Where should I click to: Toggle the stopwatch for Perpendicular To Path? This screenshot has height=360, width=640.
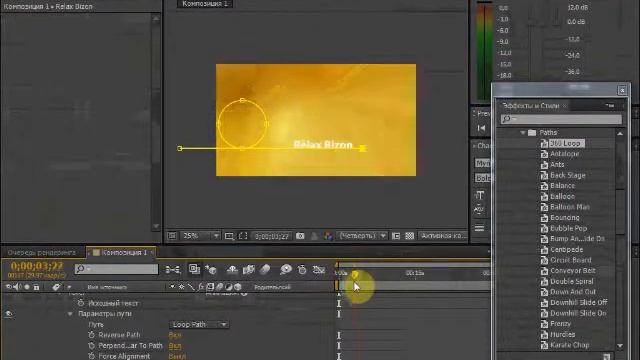91,346
